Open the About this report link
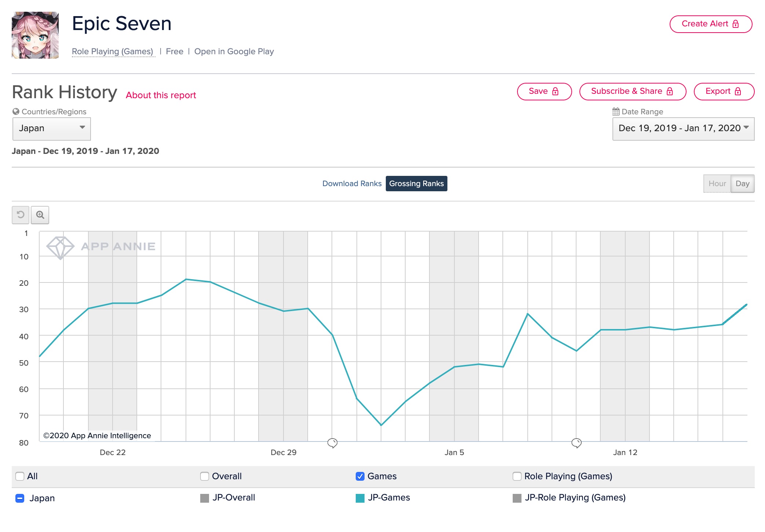Image resolution: width=765 pixels, height=532 pixels. [x=161, y=95]
